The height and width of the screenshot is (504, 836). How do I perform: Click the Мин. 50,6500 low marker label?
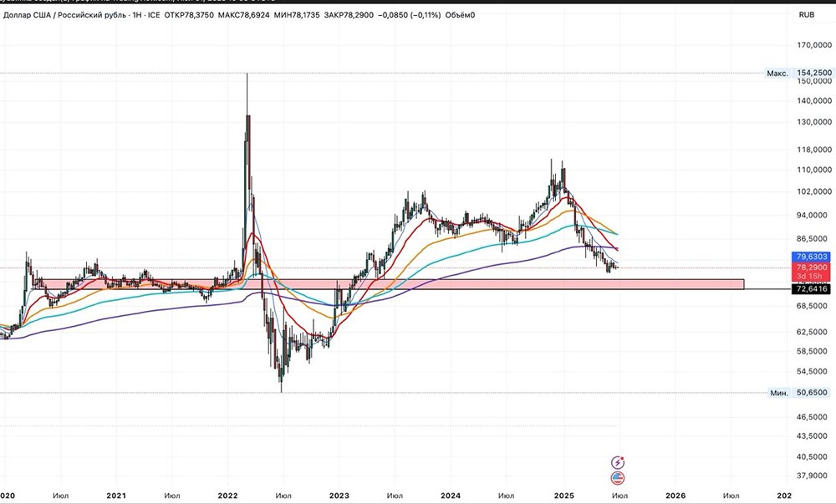click(x=798, y=393)
